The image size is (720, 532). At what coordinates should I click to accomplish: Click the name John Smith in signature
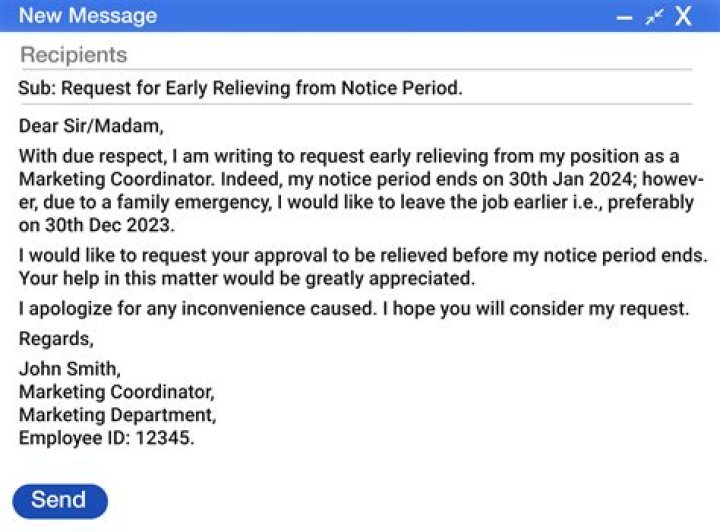tap(69, 369)
